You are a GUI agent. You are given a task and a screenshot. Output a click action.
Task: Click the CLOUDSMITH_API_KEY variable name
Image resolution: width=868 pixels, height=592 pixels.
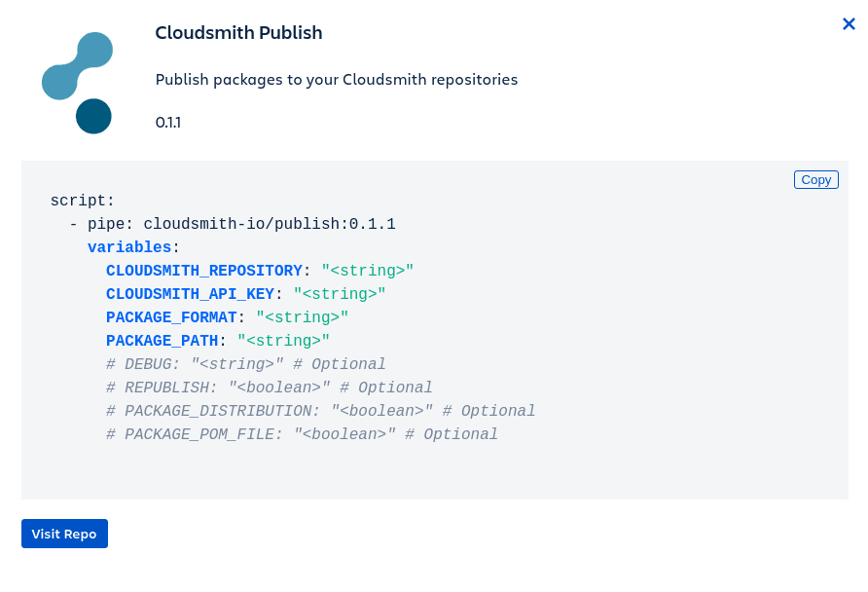[190, 294]
